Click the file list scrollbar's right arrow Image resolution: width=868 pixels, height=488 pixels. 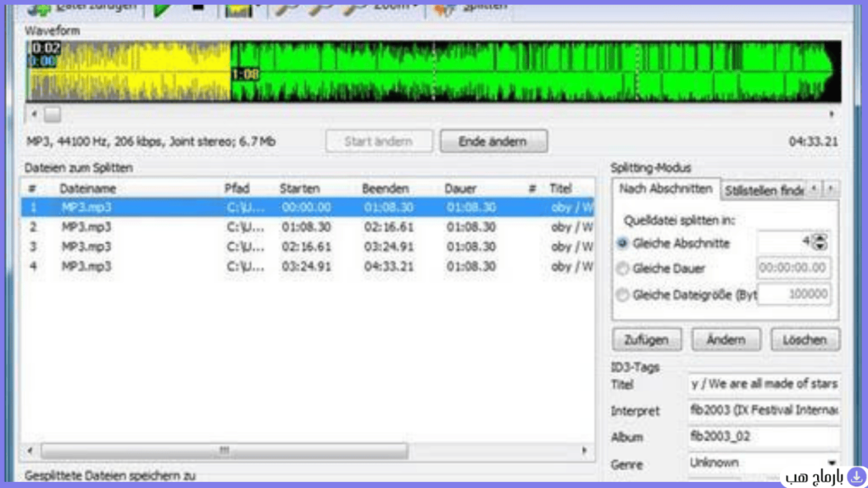(x=584, y=451)
